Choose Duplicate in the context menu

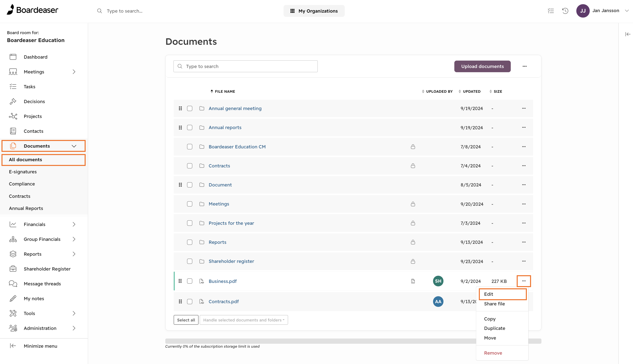[x=494, y=328]
